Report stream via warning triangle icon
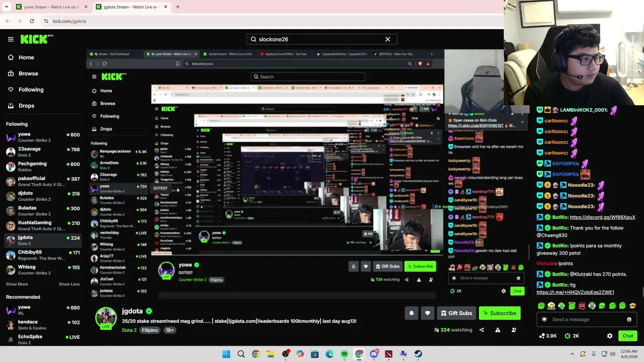This screenshot has height=362, width=644. point(498,330)
